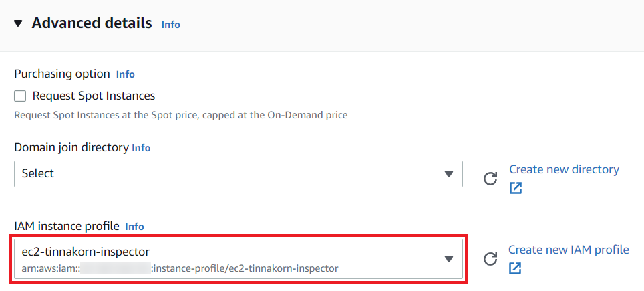Follow the Create new IAM profile link

pos(569,249)
